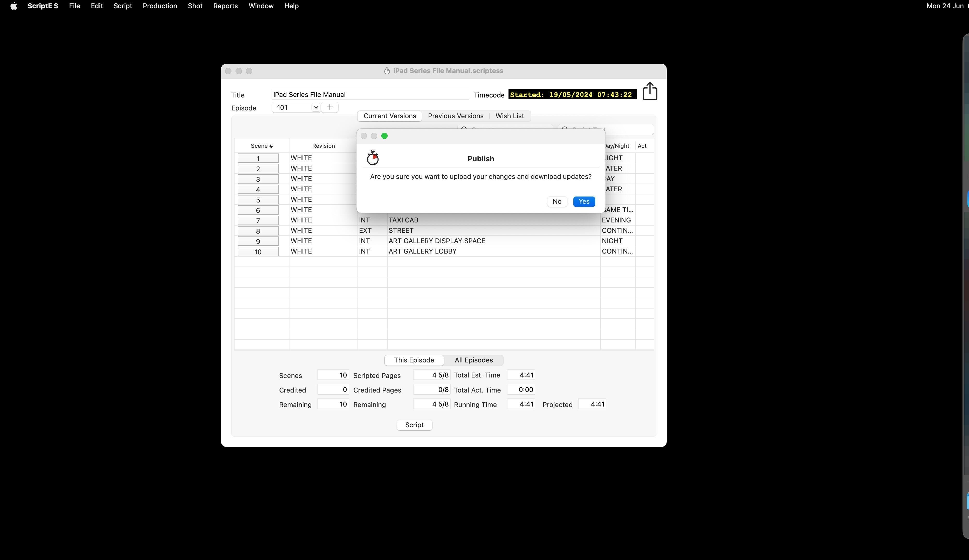Click the document icon in window title bar
The width and height of the screenshot is (969, 560).
click(x=387, y=71)
